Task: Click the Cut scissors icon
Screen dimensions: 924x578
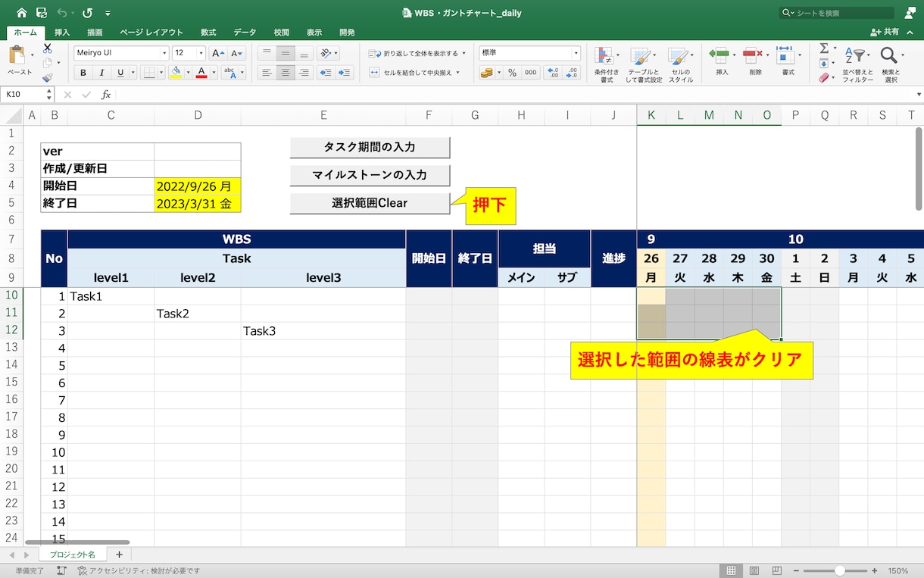Action: tap(48, 48)
